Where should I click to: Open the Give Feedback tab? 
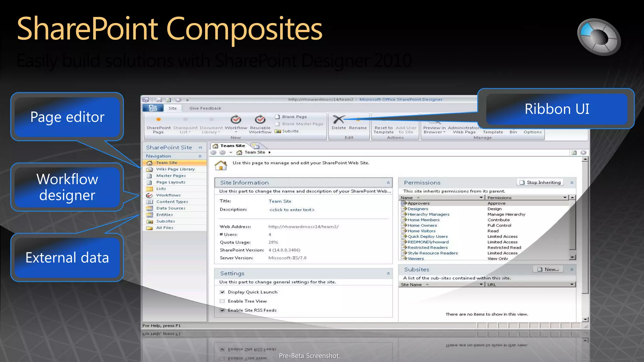205,108
